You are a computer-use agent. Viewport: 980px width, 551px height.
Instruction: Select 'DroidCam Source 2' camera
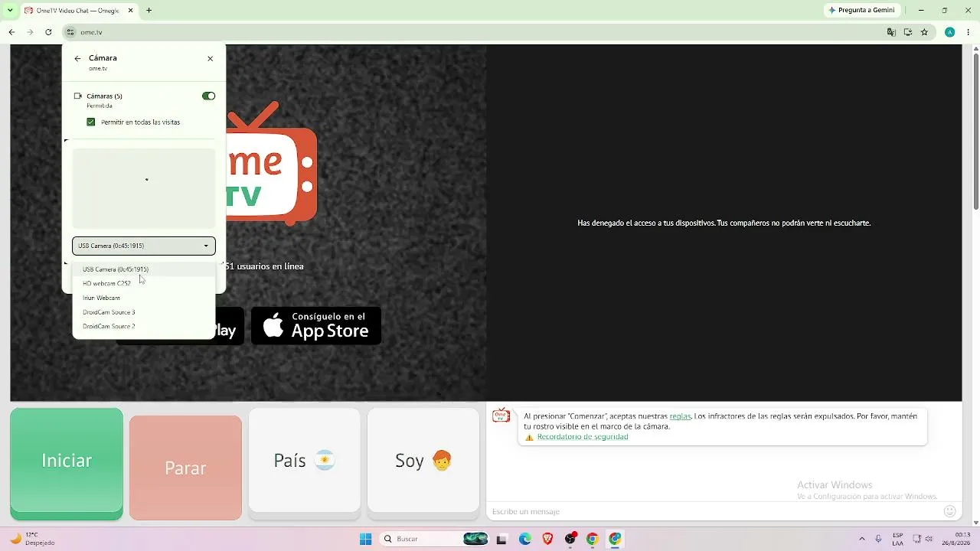[x=144, y=326]
